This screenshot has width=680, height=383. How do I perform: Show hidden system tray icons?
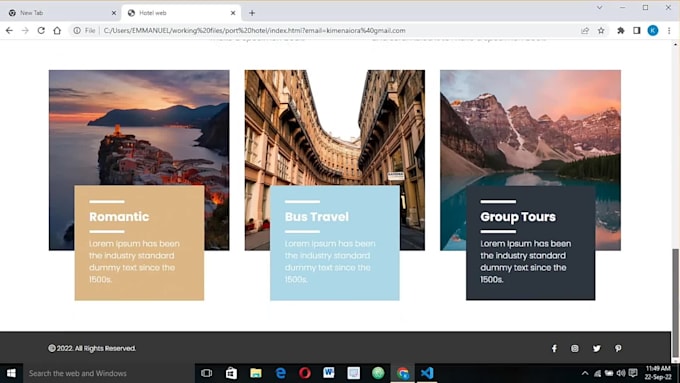click(585, 373)
